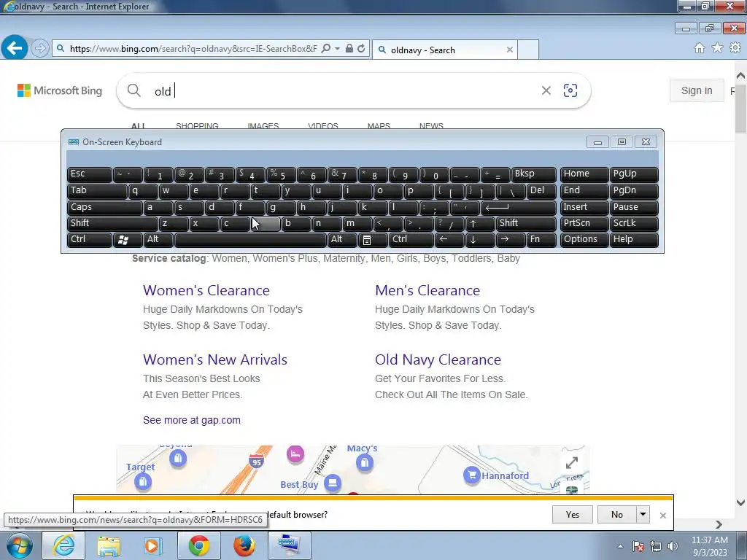Click the up arrow key on keyboard

coord(480,223)
